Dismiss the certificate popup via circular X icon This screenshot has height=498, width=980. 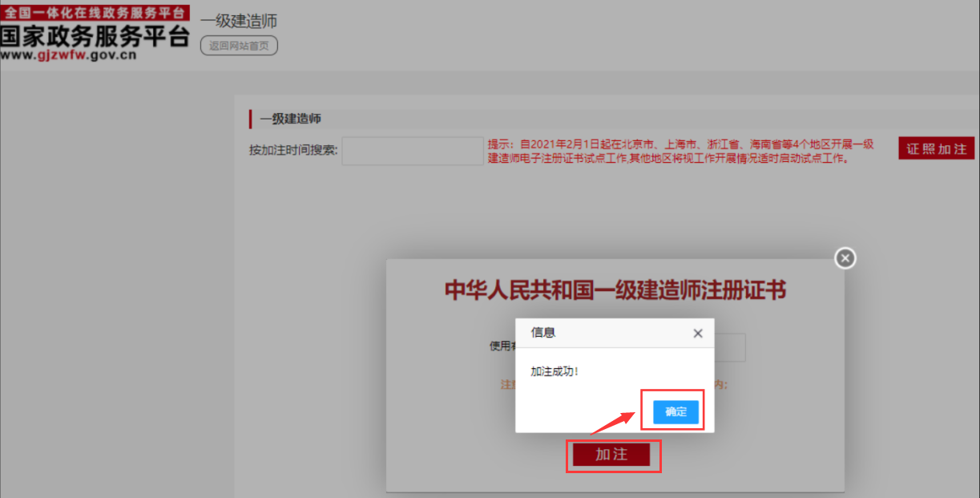[x=845, y=258]
